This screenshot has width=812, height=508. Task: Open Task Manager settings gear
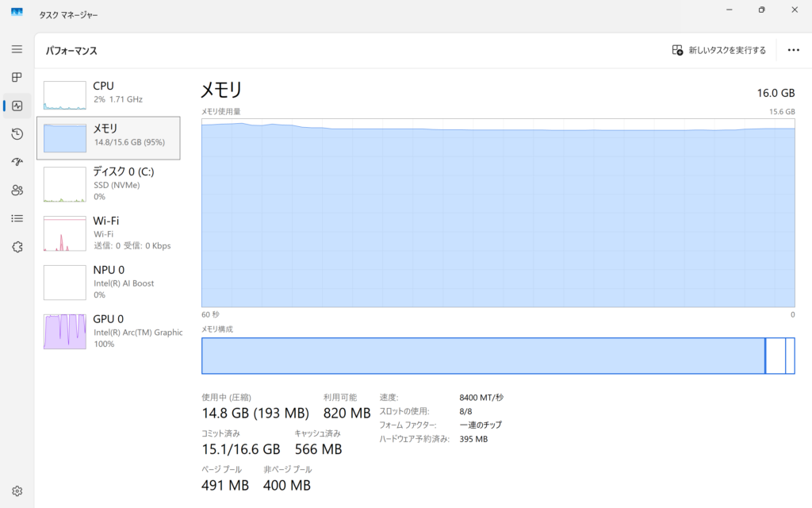17,491
